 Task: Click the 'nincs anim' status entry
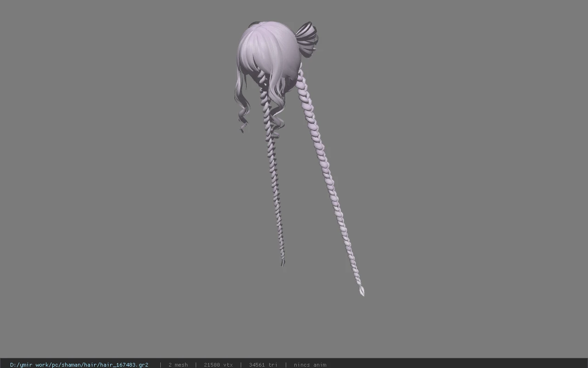click(x=310, y=365)
